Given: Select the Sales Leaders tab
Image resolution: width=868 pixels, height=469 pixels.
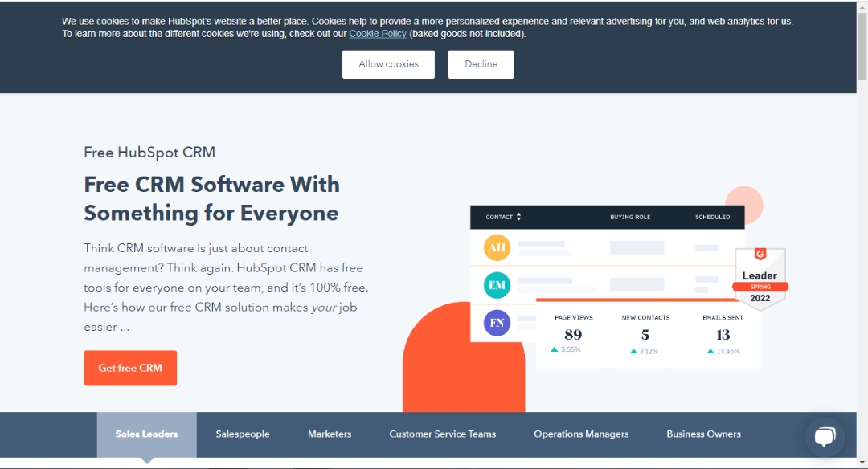Looking at the screenshot, I should pos(147,434).
